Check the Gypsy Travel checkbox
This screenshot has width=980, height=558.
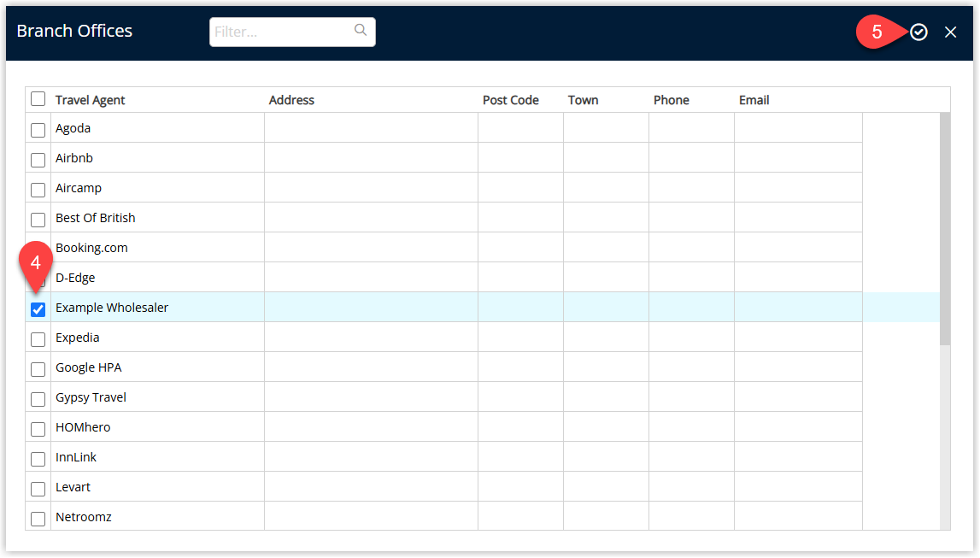38,399
